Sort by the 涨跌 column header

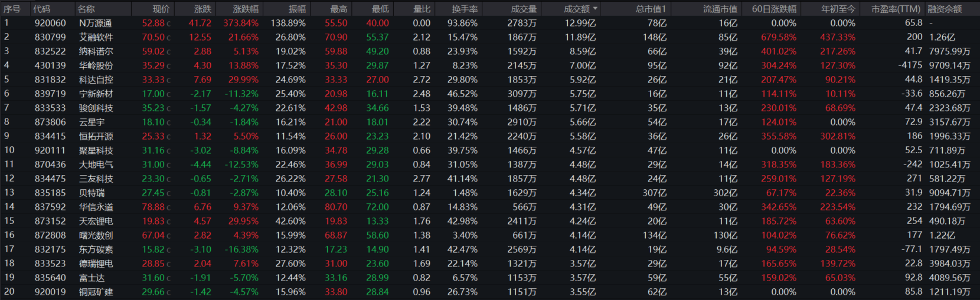202,9
